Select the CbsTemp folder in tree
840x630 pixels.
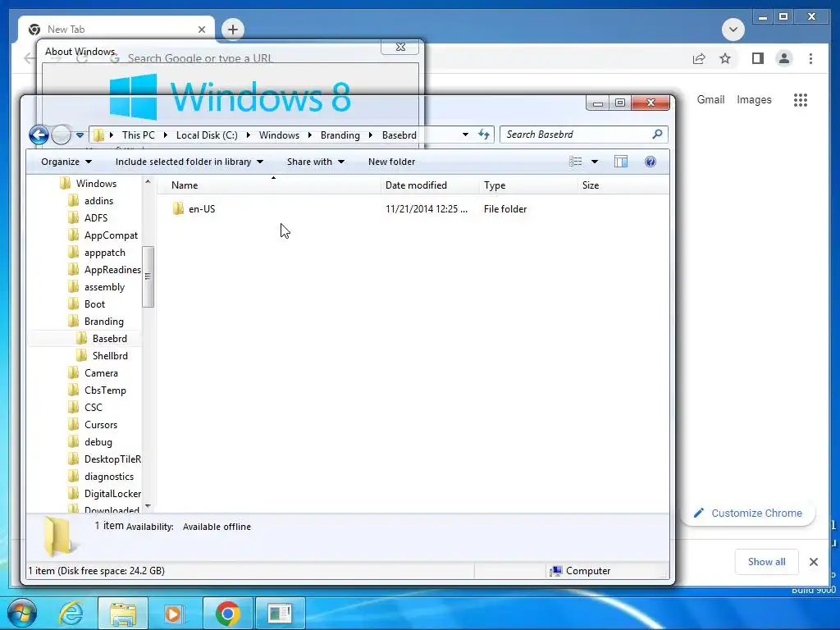coord(106,390)
